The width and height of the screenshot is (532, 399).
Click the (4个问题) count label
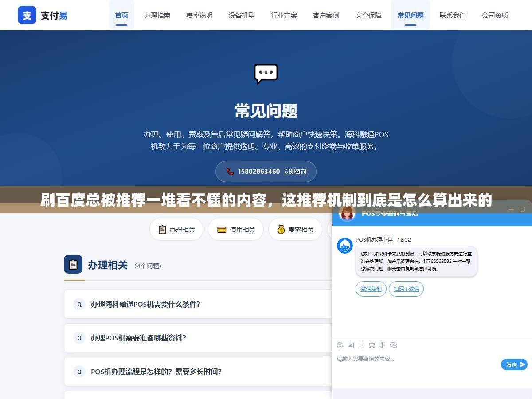click(148, 266)
